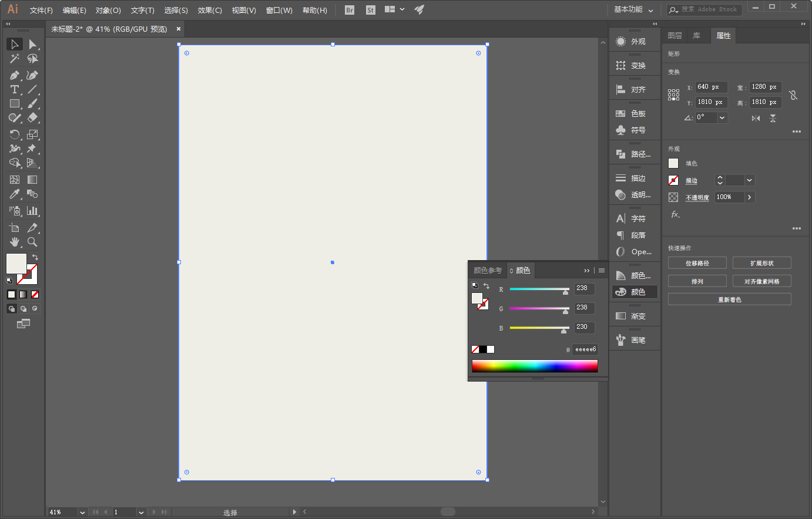Select the Gradient tool in toolbar

click(32, 180)
